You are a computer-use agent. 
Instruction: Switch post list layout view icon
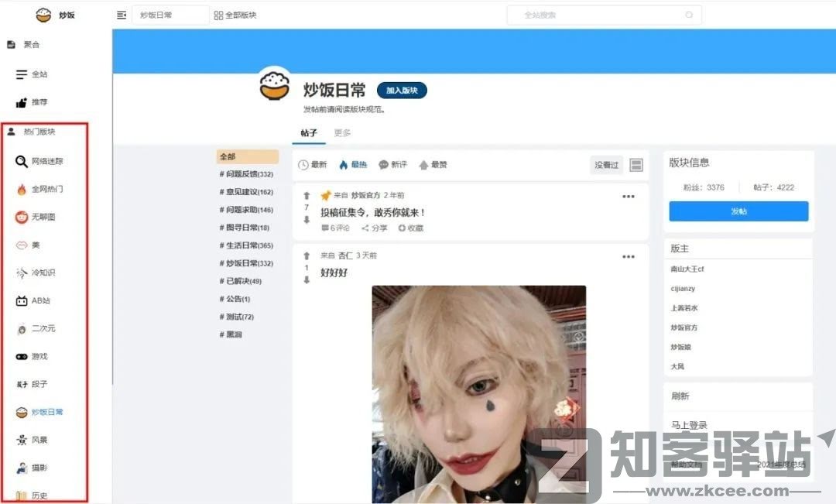[x=636, y=165]
